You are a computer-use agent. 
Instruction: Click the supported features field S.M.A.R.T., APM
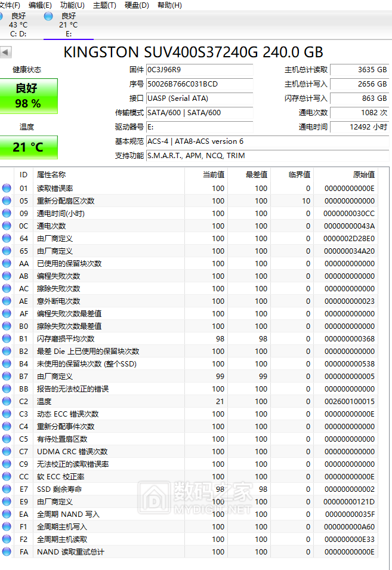click(x=267, y=156)
